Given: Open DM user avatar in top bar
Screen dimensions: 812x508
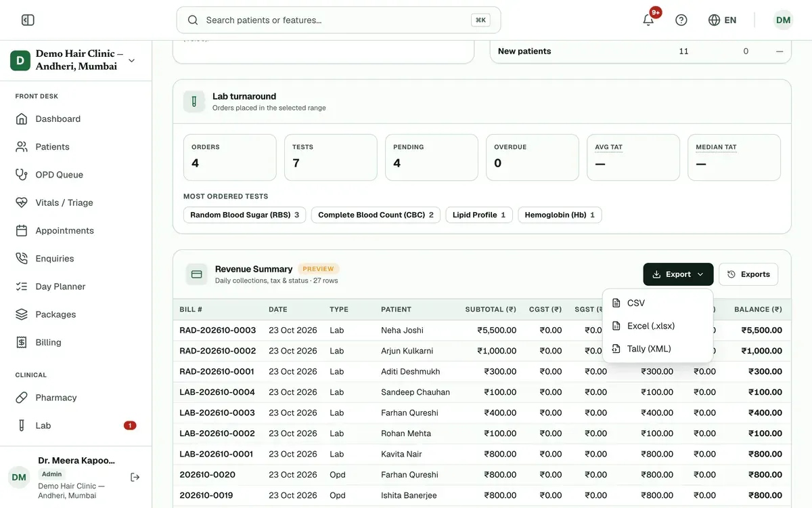Looking at the screenshot, I should pyautogui.click(x=783, y=20).
